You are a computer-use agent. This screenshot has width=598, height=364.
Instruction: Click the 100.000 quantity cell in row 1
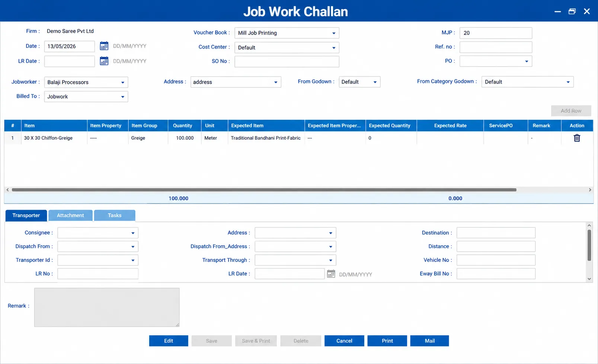point(185,138)
